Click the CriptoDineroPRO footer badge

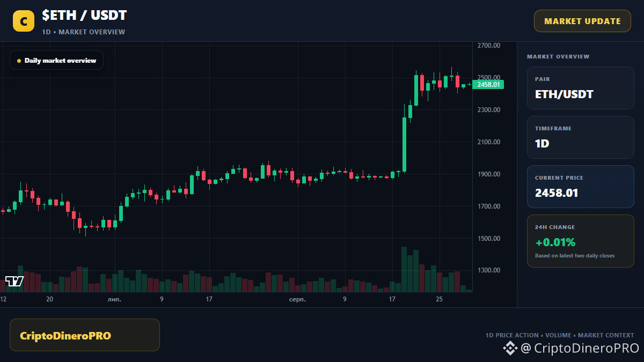tap(85, 335)
